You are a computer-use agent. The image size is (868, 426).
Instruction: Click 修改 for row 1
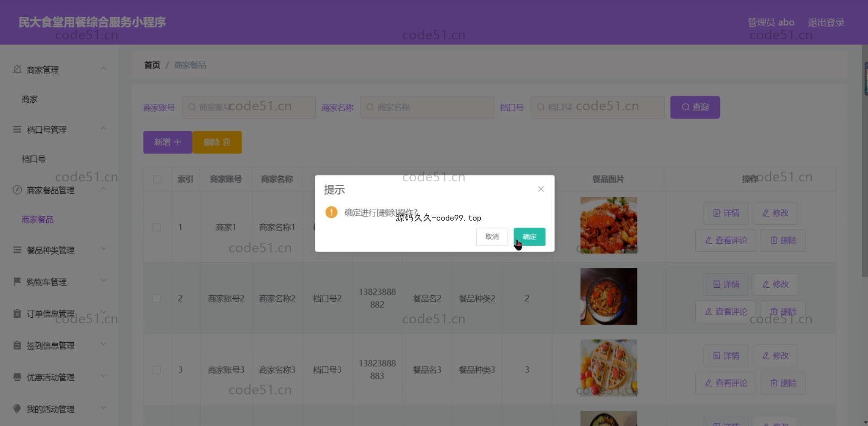click(775, 213)
